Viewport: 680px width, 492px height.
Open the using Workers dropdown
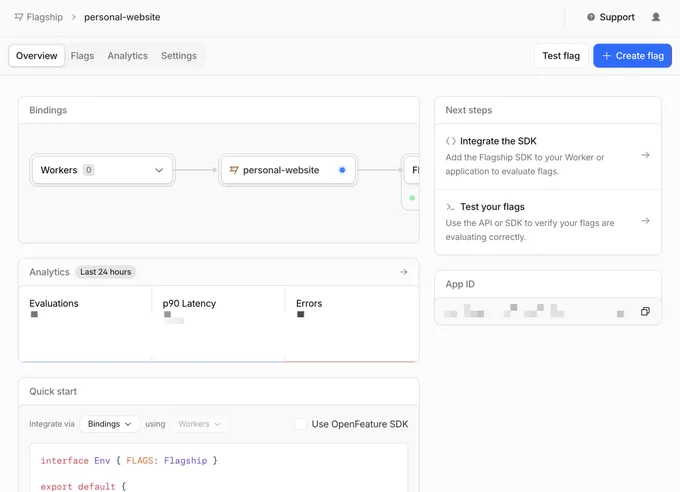pos(199,424)
